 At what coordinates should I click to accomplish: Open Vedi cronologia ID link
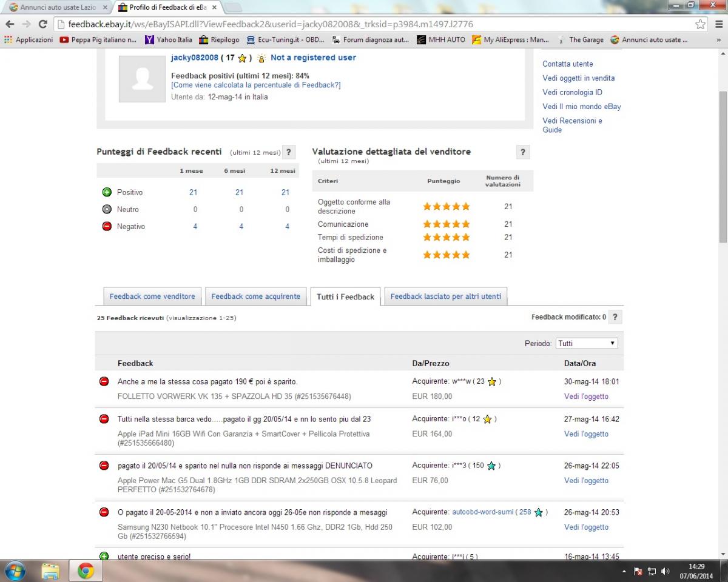point(573,92)
